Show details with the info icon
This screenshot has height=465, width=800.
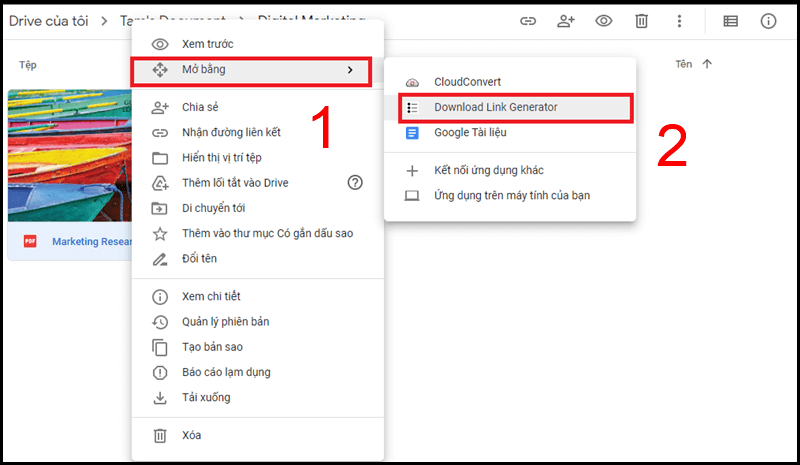coord(768,21)
